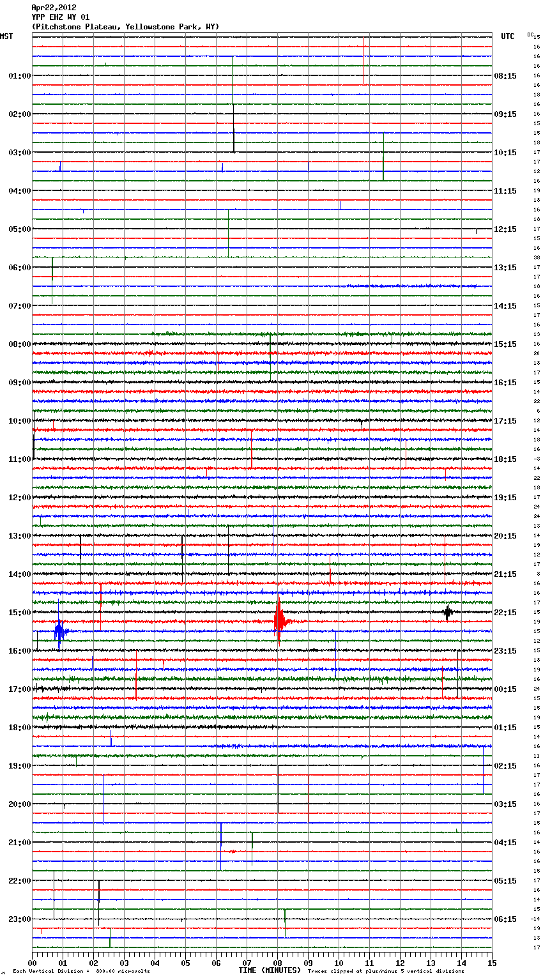Image resolution: width=543 pixels, height=980 pixels.
Task: Select the 12:00 MST time label
Action: pyautogui.click(x=19, y=498)
